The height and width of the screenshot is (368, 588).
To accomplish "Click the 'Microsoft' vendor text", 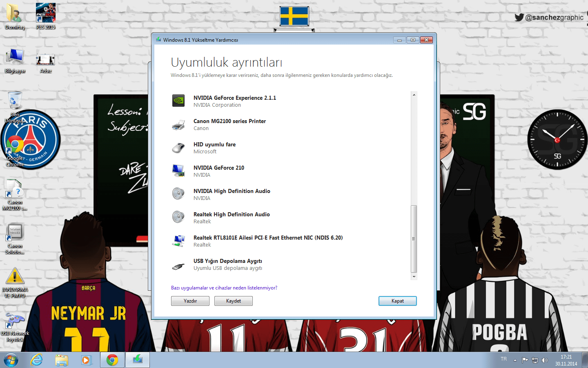I will pyautogui.click(x=205, y=152).
